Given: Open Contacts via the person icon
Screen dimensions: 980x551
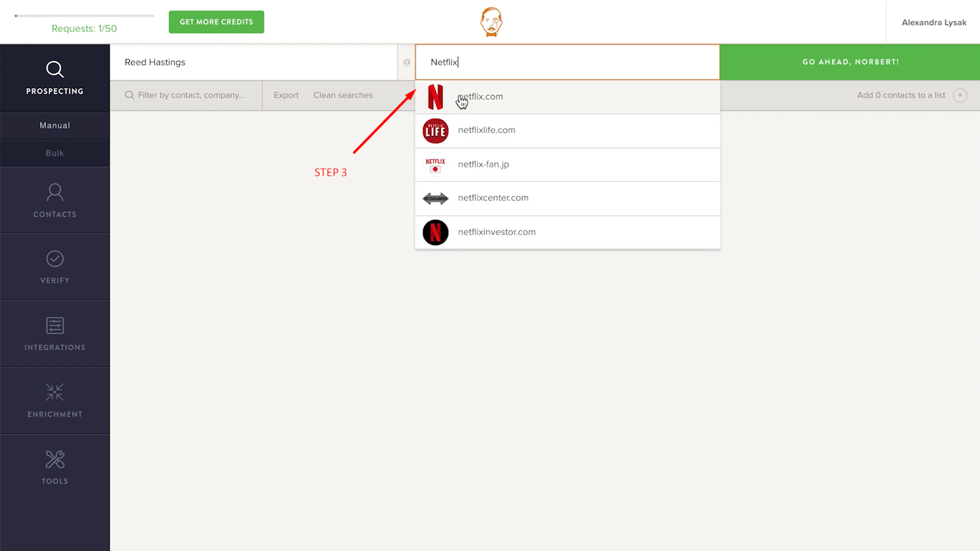Looking at the screenshot, I should [55, 192].
